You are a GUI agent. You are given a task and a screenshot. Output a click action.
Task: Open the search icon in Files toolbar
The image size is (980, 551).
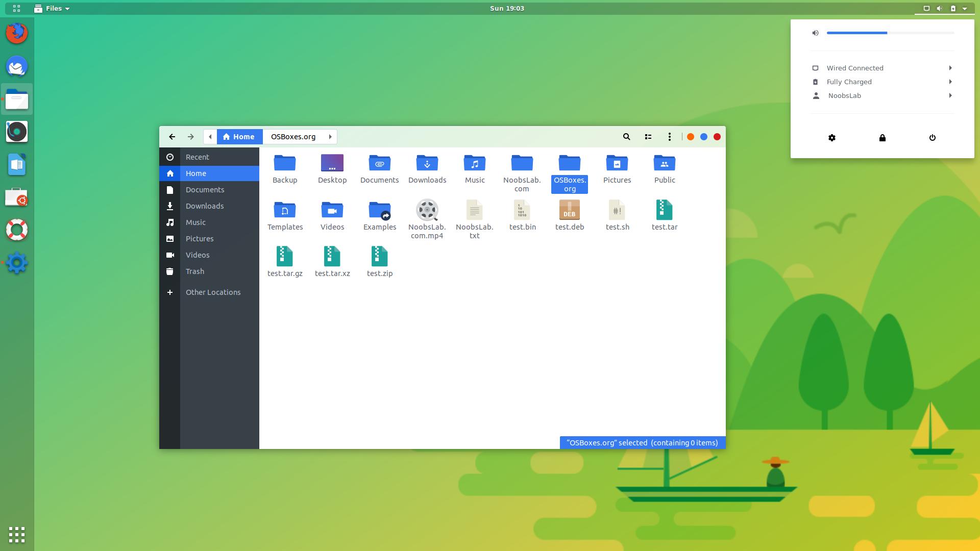626,137
